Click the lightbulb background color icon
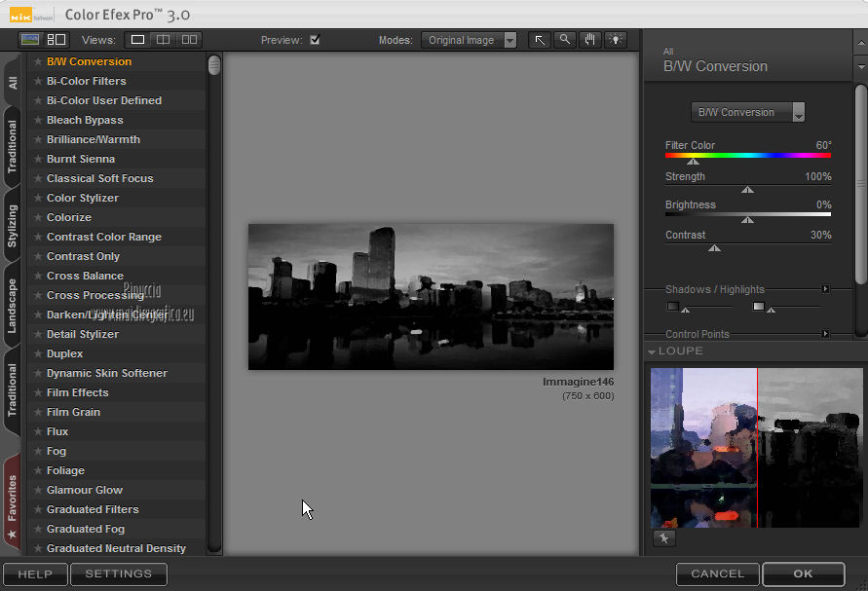868x591 pixels. tap(615, 40)
